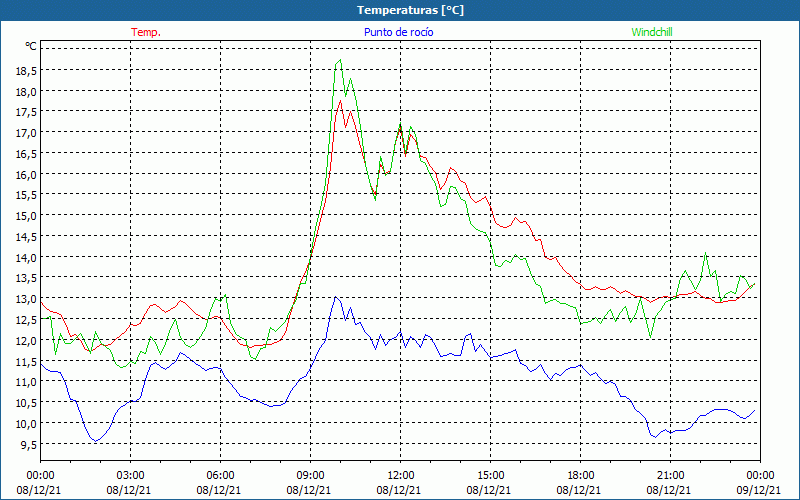Click the red Temp. peak near 10:00
This screenshot has width=800, height=500.
(340, 101)
